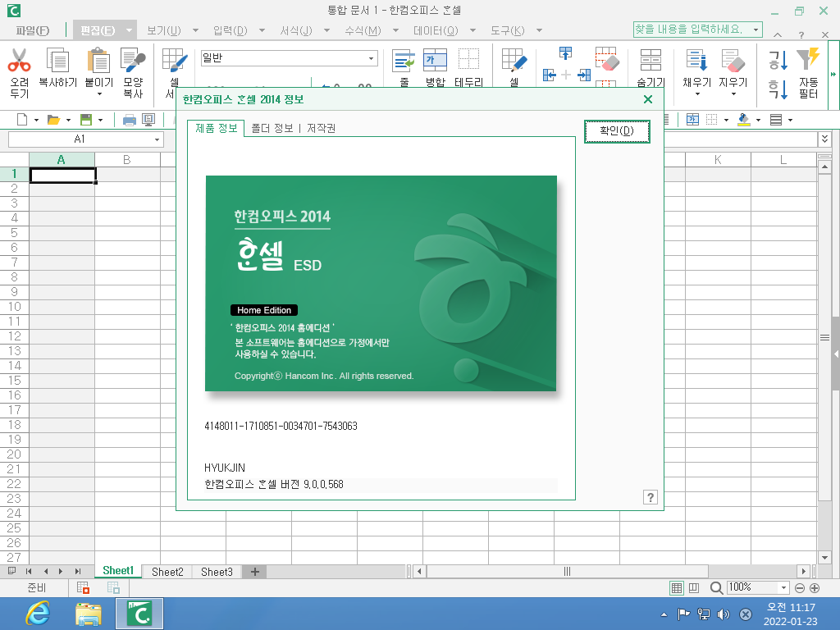Click the delete row eraser icon

(608, 58)
